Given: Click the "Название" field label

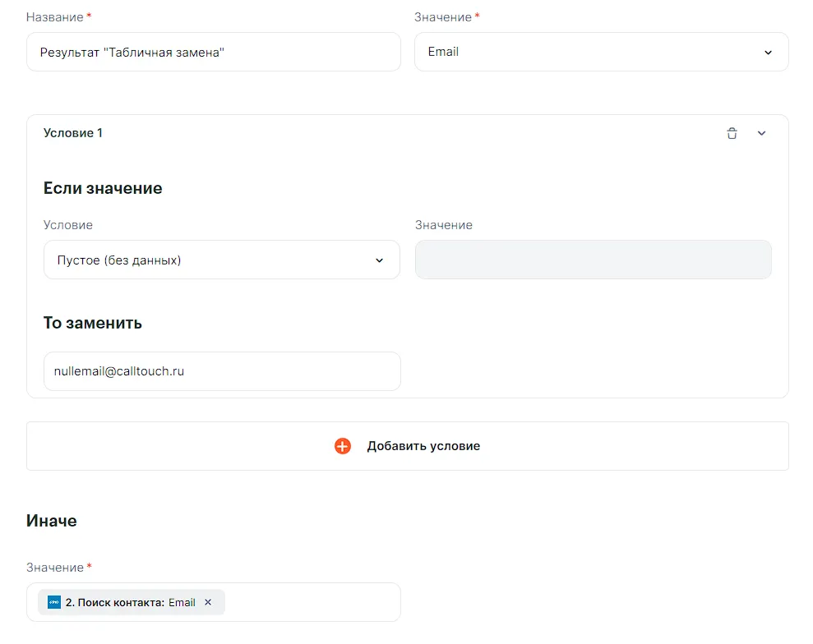Looking at the screenshot, I should click(54, 17).
